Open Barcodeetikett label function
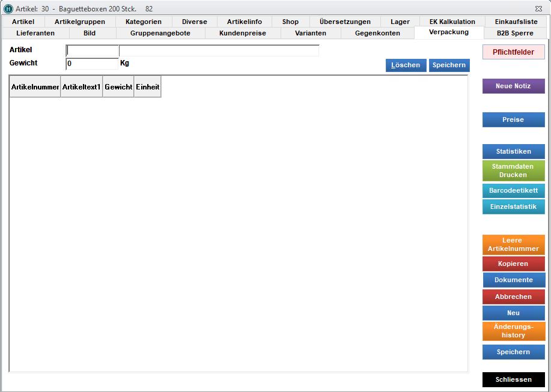The image size is (551, 392). click(x=513, y=190)
